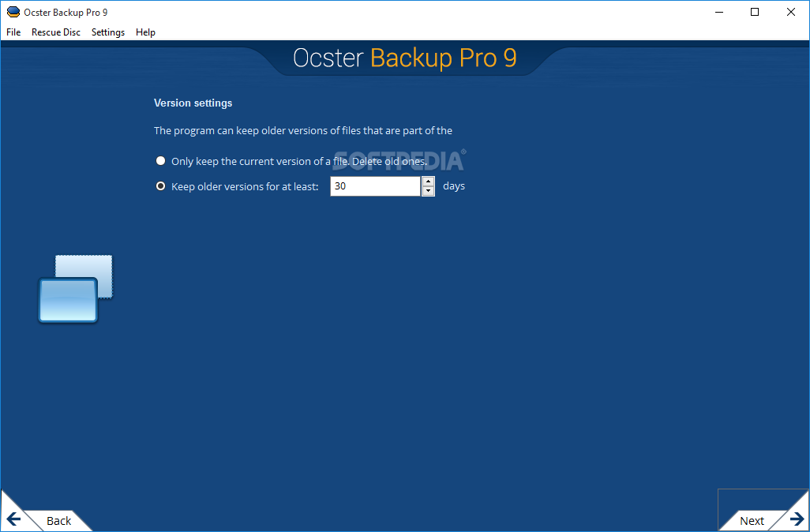Click the days number input field
Viewport: 810px width, 532px height.
coord(376,186)
